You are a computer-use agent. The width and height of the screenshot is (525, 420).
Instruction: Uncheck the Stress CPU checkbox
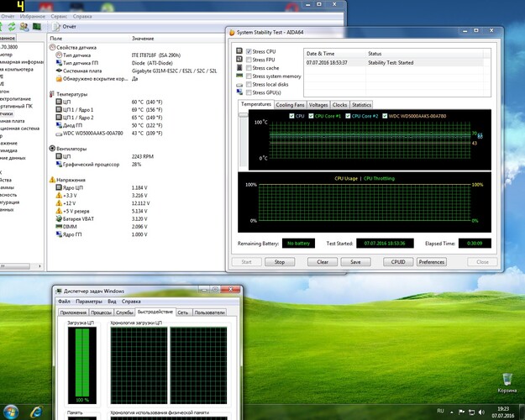[x=249, y=51]
